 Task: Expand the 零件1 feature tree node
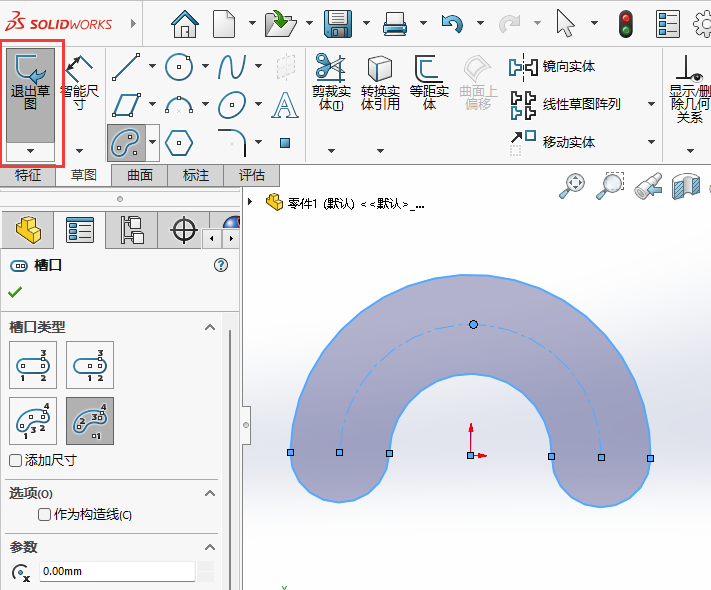(250, 201)
